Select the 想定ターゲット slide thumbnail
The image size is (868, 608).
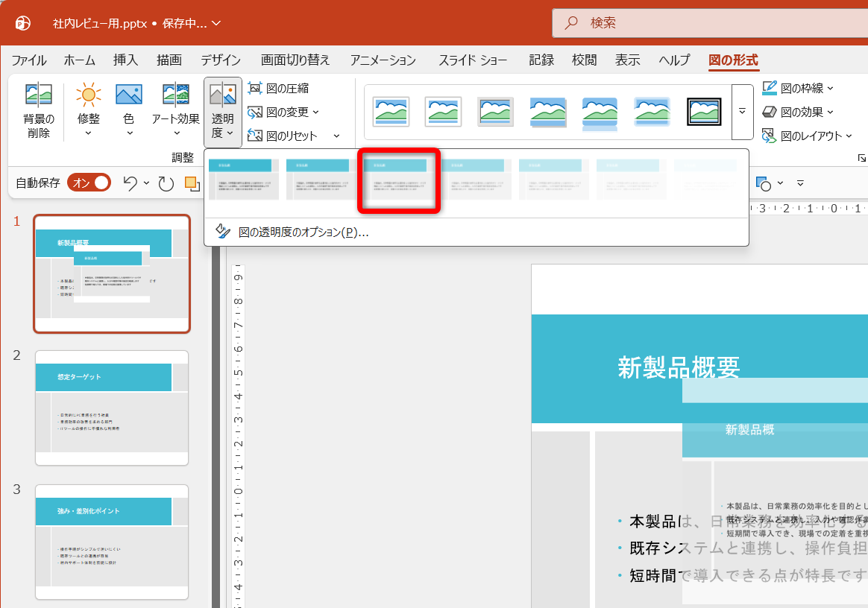coord(111,406)
